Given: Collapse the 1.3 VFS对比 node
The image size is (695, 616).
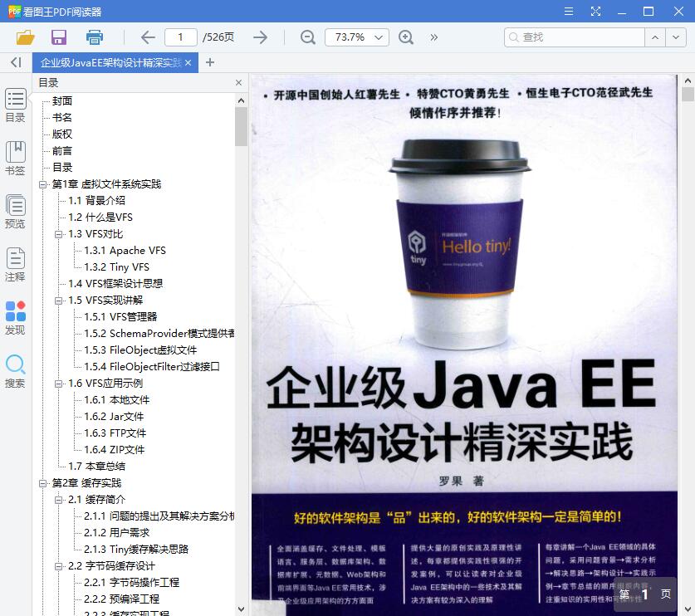Looking at the screenshot, I should (x=58, y=234).
